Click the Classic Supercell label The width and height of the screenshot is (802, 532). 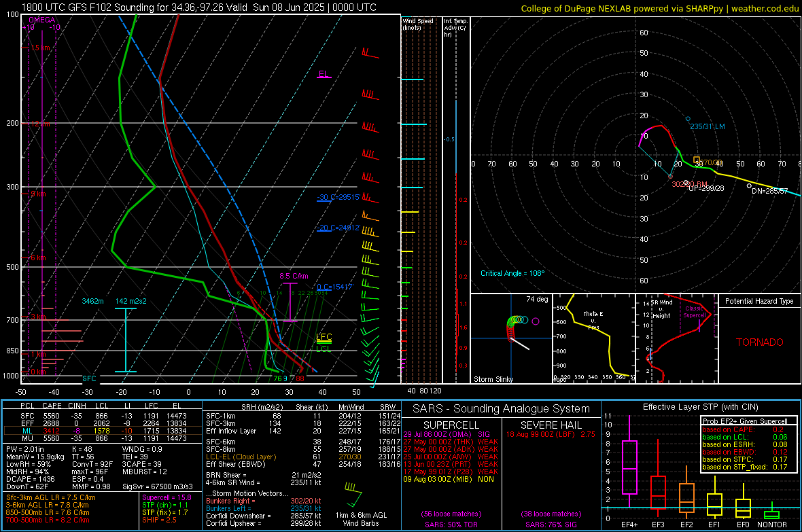(694, 312)
